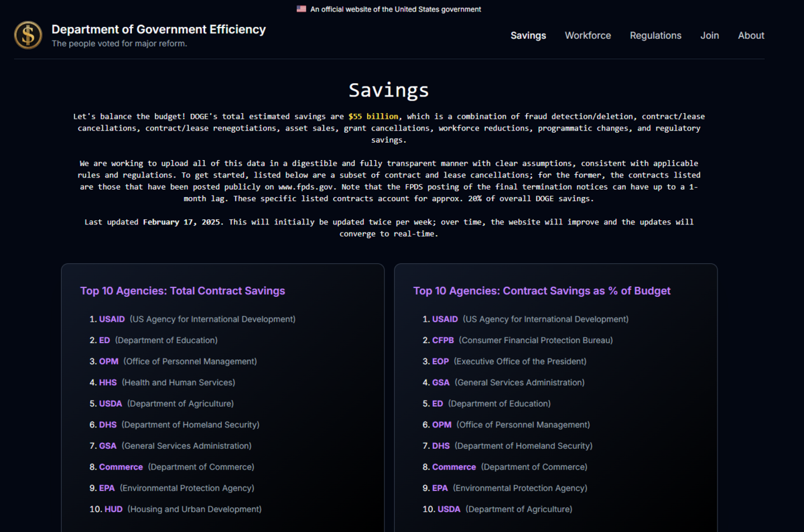The width and height of the screenshot is (804, 532).
Task: Click 'The people voted for major reform.' tagline
Action: click(119, 44)
